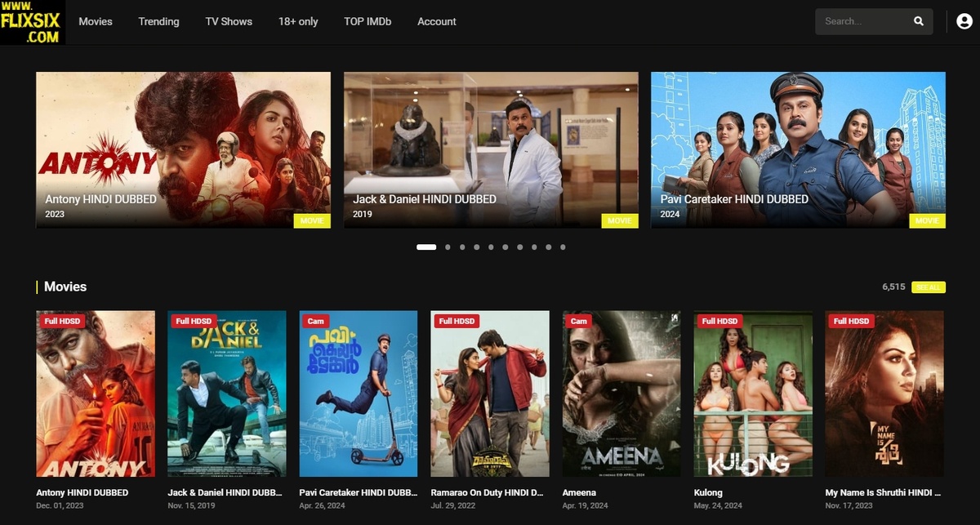Click the FlixSix logo

(33, 22)
